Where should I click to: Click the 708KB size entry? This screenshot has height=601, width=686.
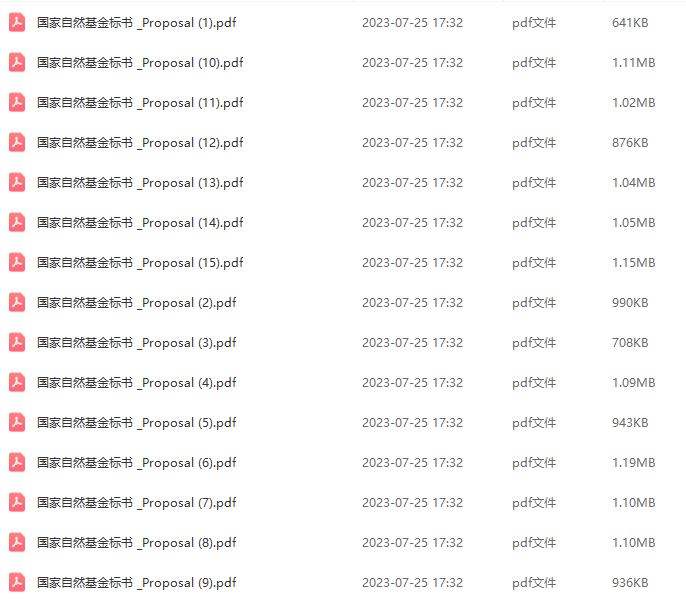coord(630,342)
